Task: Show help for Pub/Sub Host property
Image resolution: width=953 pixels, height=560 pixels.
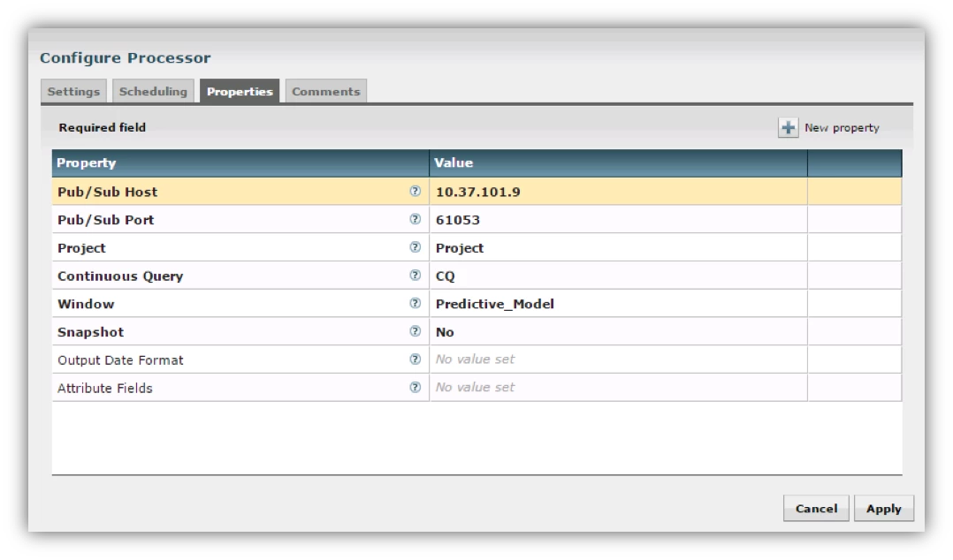Action: click(416, 192)
